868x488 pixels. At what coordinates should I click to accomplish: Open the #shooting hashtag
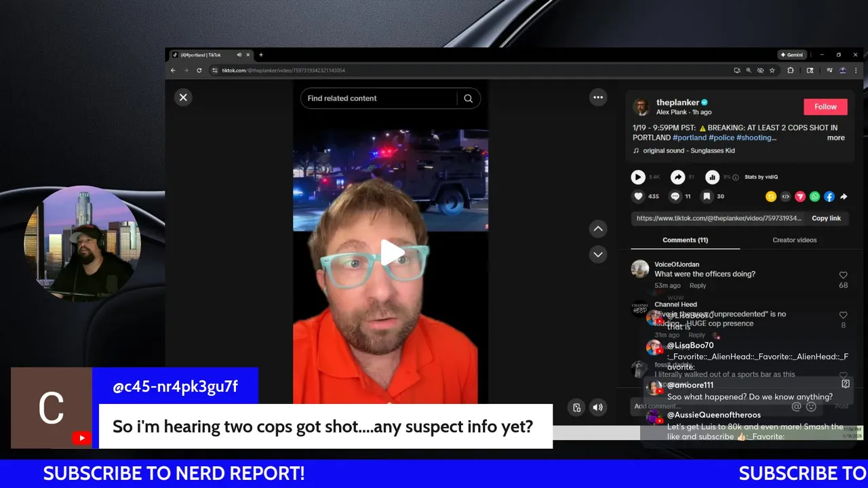(755, 138)
